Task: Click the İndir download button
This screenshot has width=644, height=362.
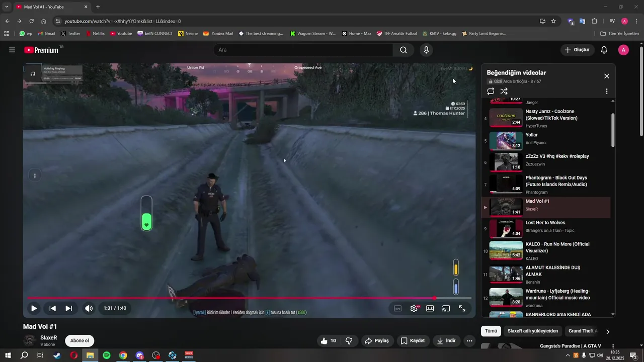Action: (446, 341)
